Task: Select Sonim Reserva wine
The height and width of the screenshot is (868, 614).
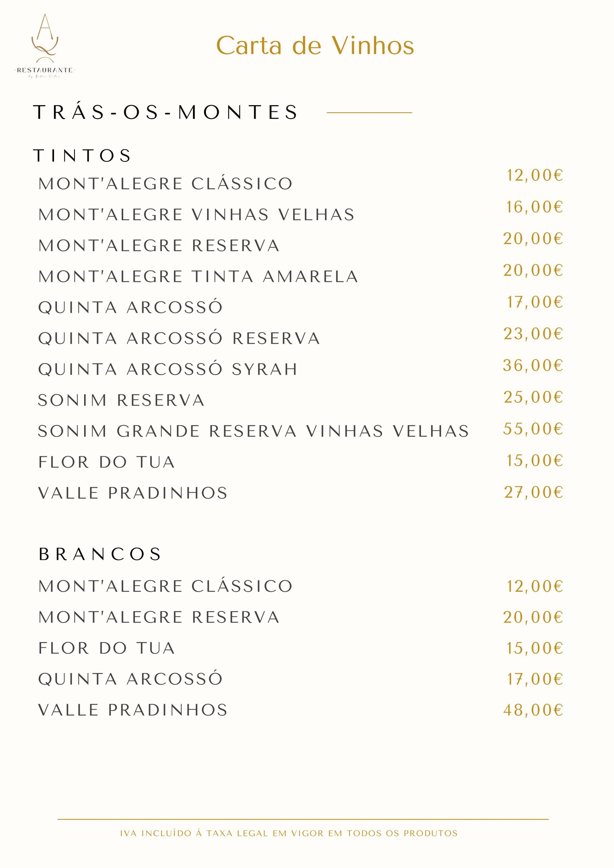Action: [x=121, y=400]
